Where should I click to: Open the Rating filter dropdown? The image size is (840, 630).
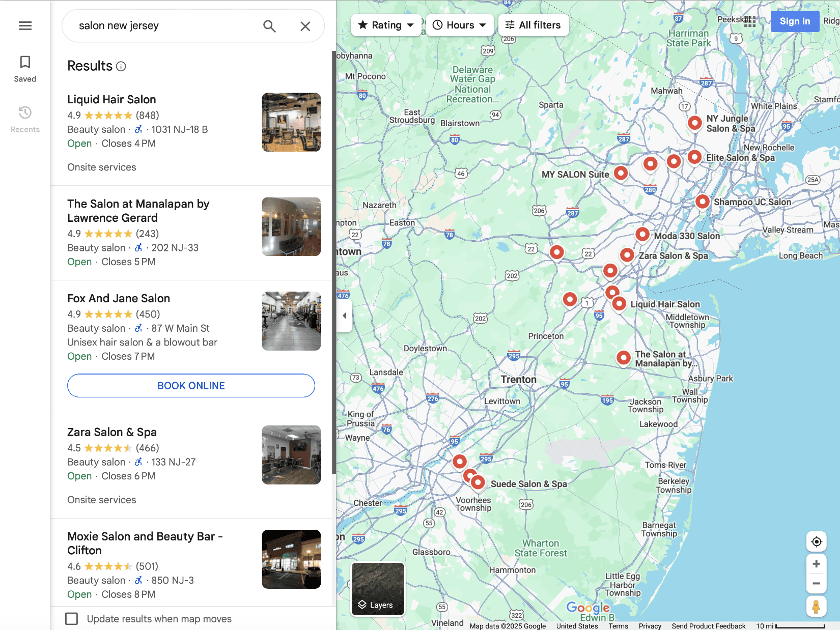pyautogui.click(x=386, y=24)
